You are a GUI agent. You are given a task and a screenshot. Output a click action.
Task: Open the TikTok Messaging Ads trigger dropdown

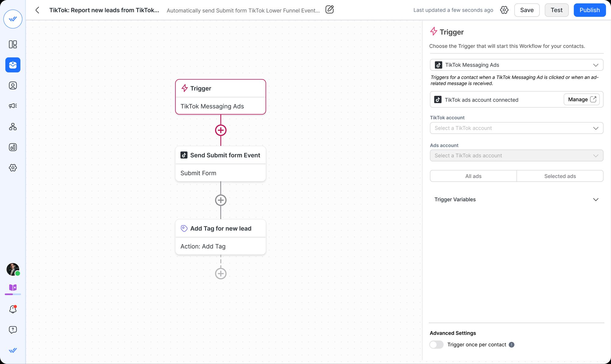point(517,65)
